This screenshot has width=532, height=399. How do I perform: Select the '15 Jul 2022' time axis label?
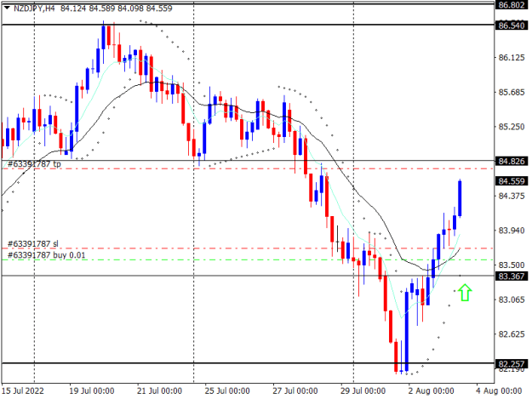[23, 390]
